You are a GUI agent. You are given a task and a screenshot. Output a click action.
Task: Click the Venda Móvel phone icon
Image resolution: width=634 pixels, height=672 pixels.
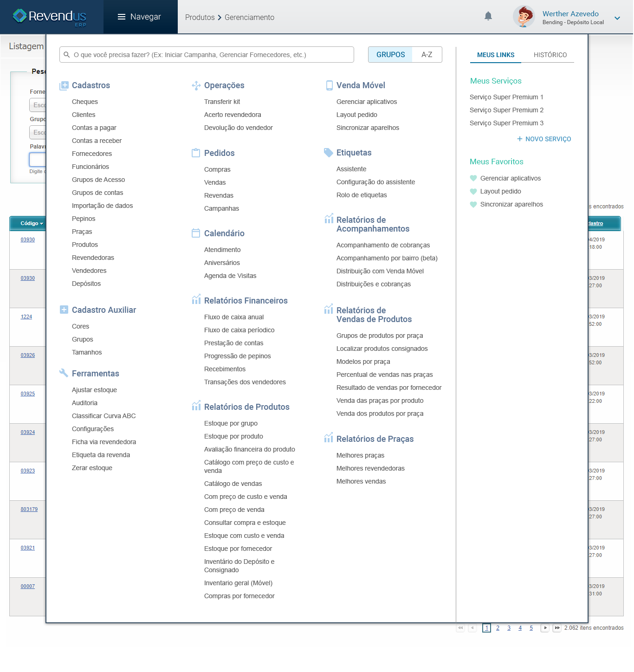click(x=329, y=85)
